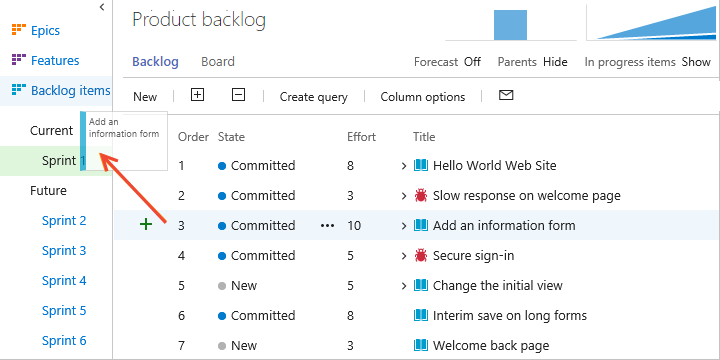Expand Add an information form row
This screenshot has width=720, height=360.
(x=404, y=226)
